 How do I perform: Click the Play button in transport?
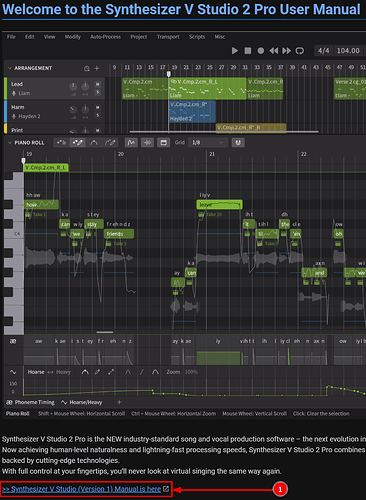click(x=235, y=51)
